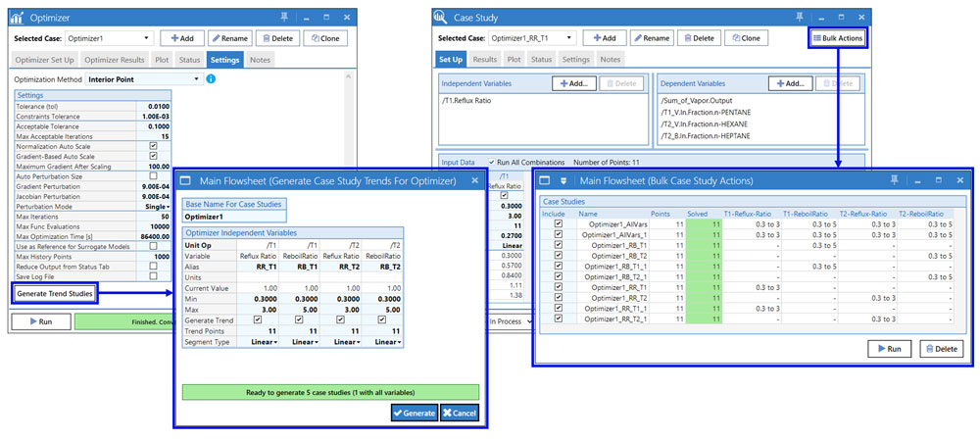980x441 pixels.
Task: Clone the Optimizer1 case
Action: point(325,38)
